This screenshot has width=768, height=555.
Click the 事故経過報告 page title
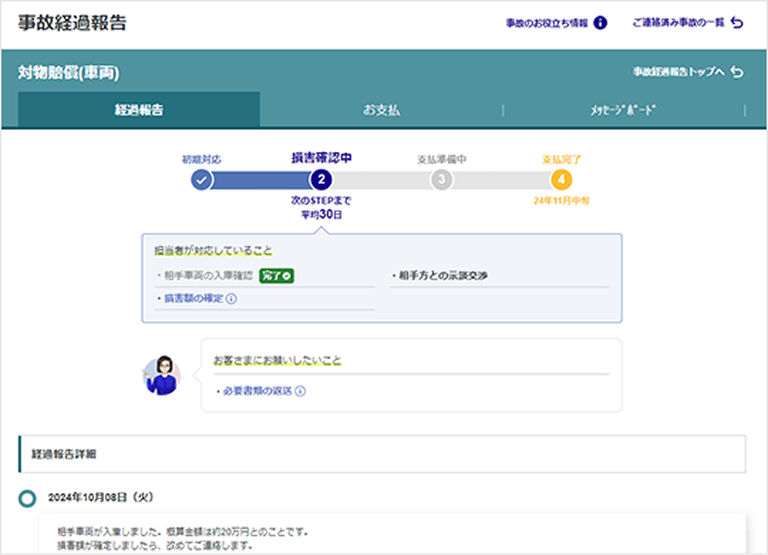(72, 23)
